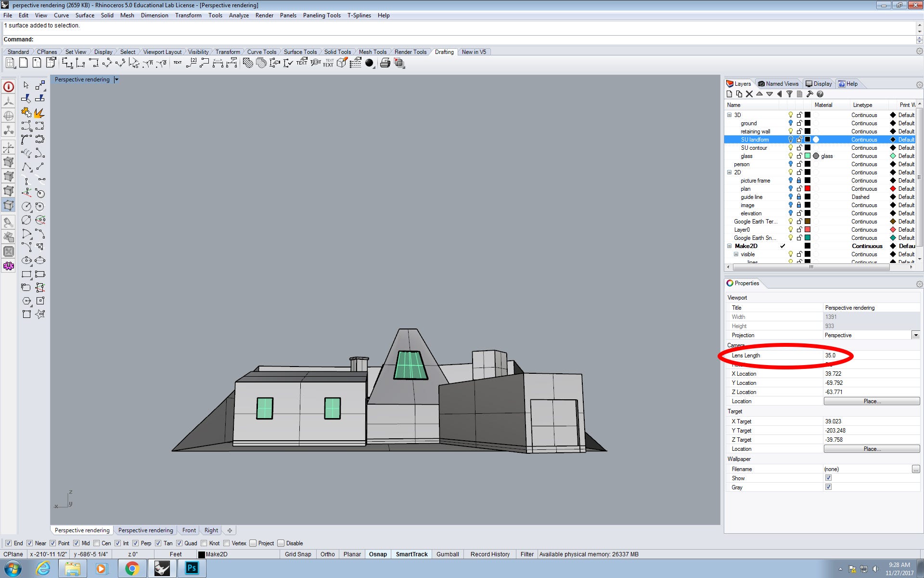
Task: Click the layer tools hammer icon
Action: [809, 94]
